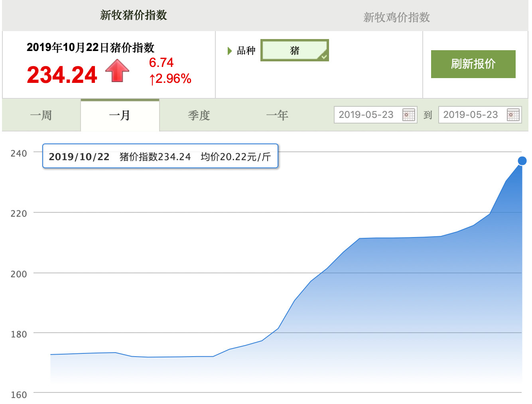Screen dimensions: 532x404
Task: Open the 猪 species selection box
Action: pyautogui.click(x=294, y=50)
